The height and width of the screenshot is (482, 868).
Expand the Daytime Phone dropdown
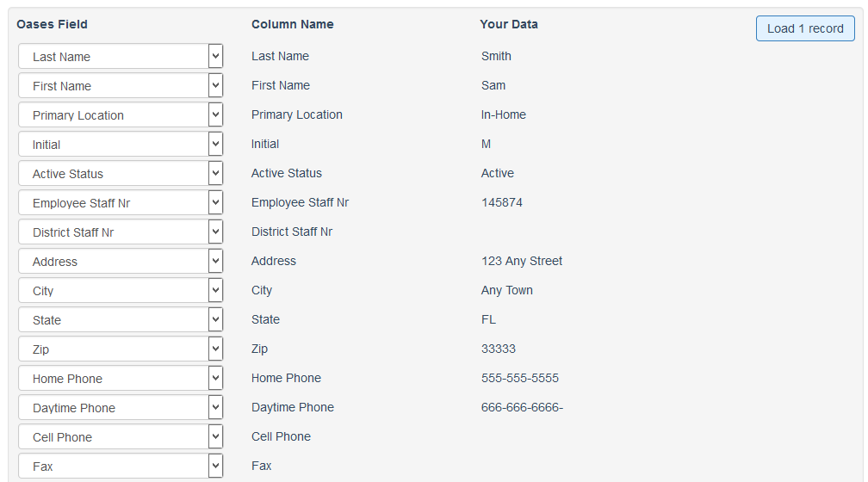point(121,408)
